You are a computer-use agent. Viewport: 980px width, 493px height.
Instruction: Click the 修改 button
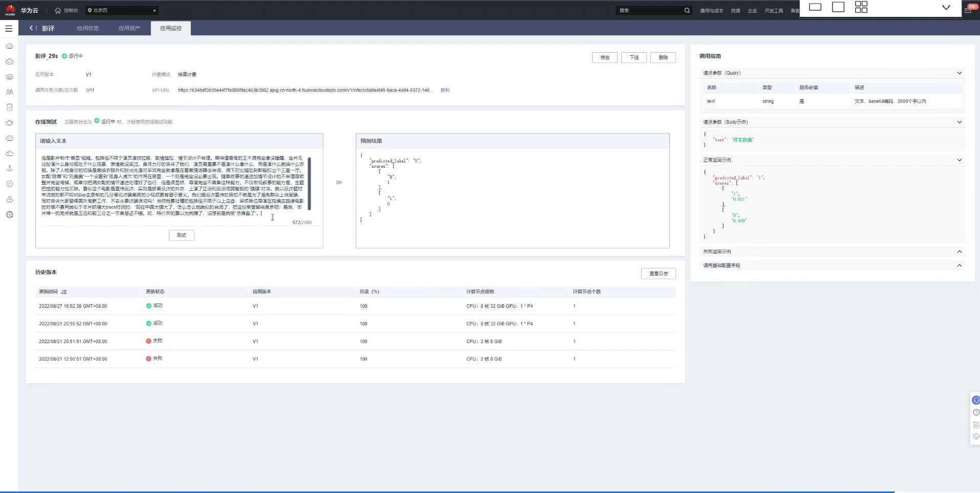[605, 57]
